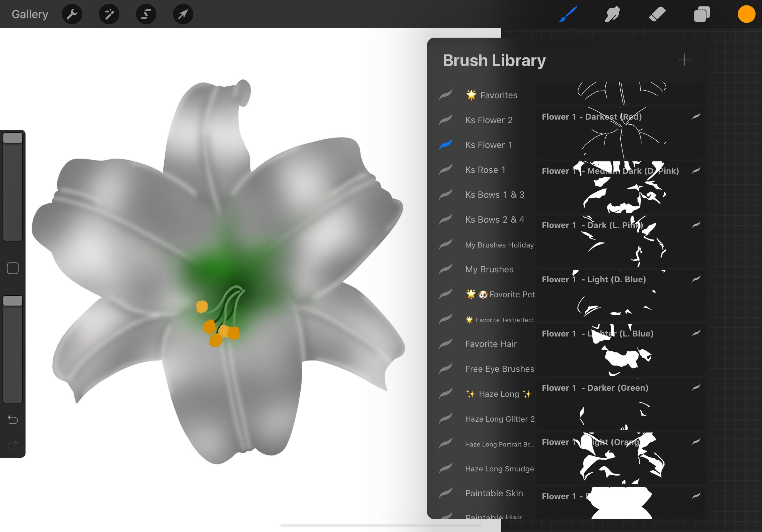The image size is (762, 532).
Task: Select the Transform arrow tool
Action: coord(183,14)
